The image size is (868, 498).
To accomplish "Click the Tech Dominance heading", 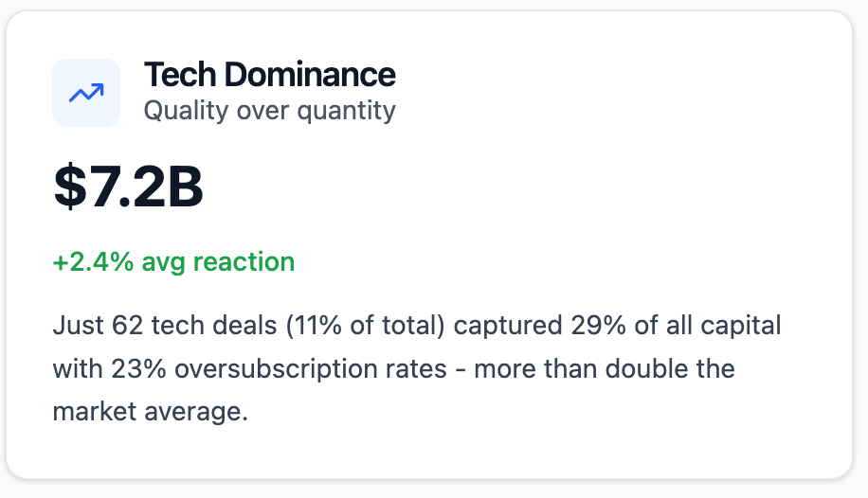I will [269, 75].
